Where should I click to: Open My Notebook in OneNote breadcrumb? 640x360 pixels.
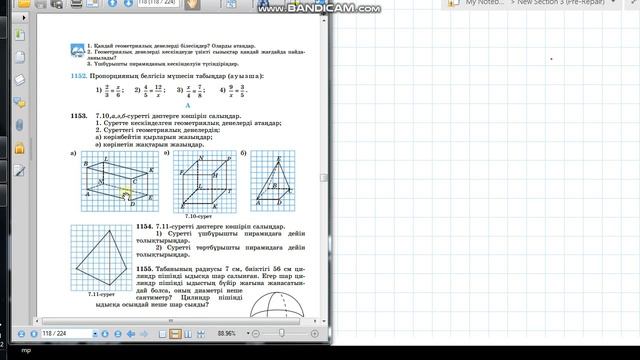pyautogui.click(x=484, y=2)
